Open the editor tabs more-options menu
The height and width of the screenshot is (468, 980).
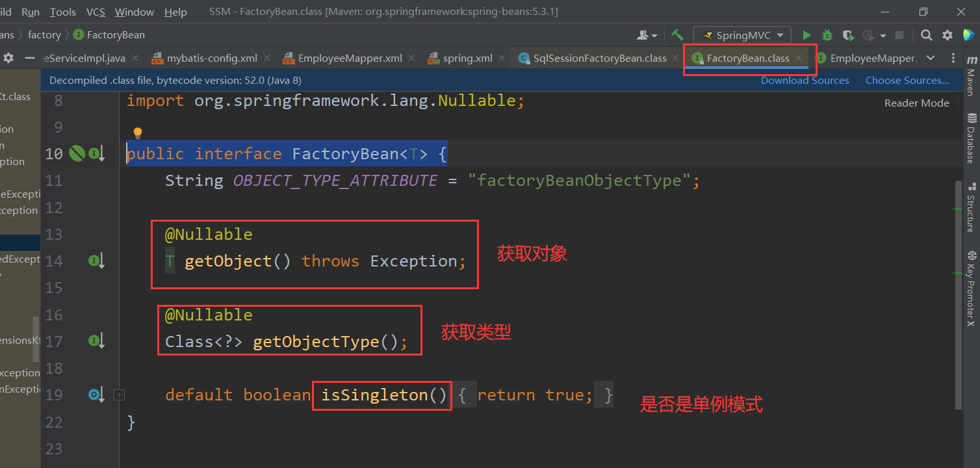(953, 58)
